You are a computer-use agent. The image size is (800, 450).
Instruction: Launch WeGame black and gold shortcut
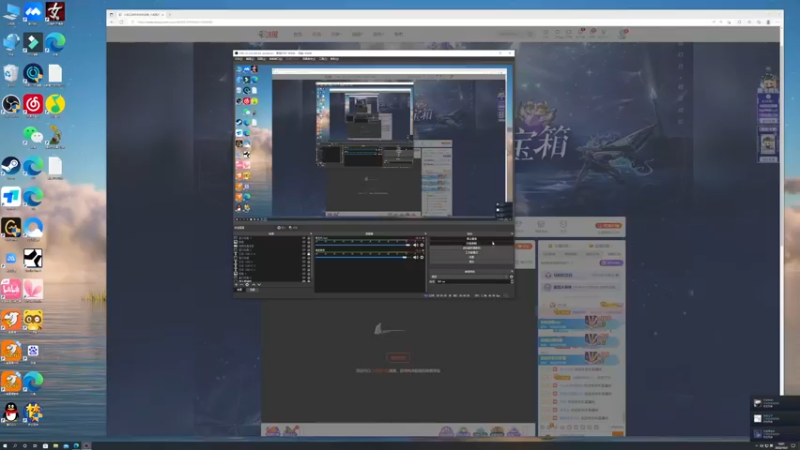tap(11, 227)
